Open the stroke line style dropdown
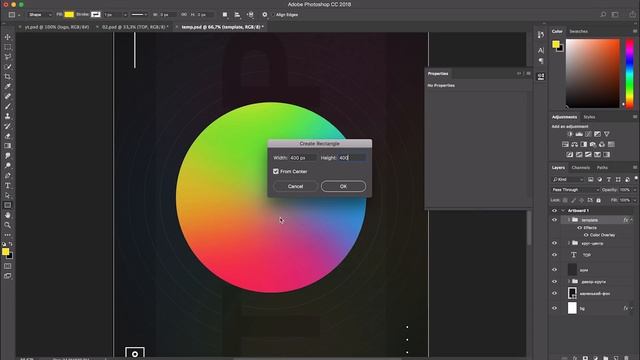This screenshot has width=640, height=360. pos(139,15)
